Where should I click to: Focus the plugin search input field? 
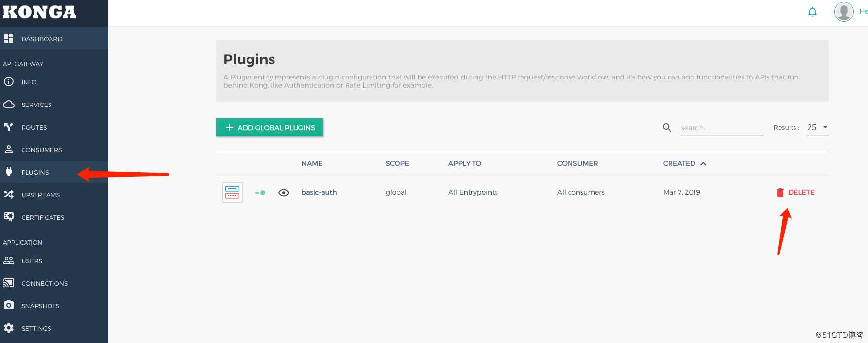click(x=721, y=128)
